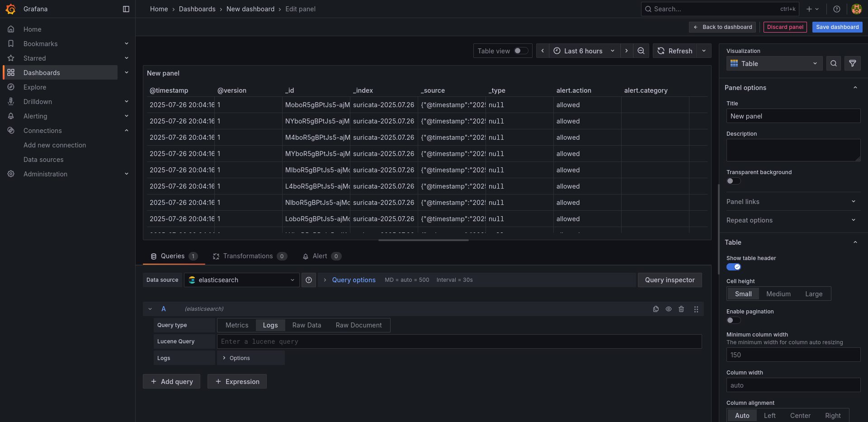Enable the Transparent background switch
The image size is (868, 422).
click(x=733, y=181)
